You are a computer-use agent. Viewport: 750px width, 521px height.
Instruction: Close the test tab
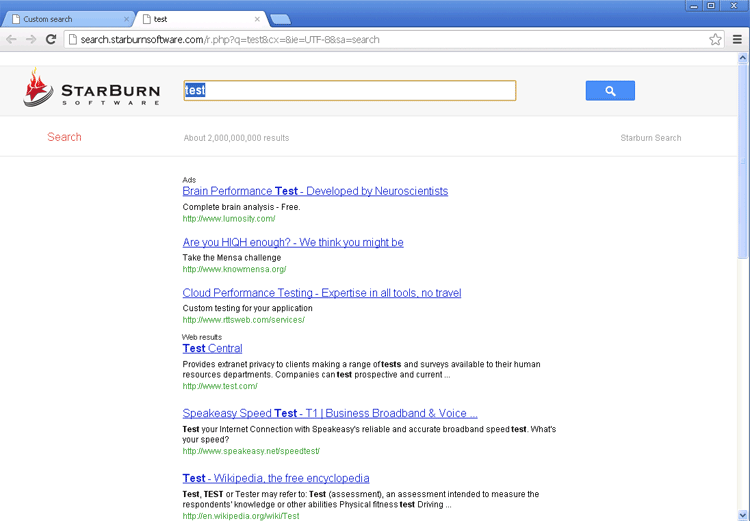click(x=257, y=19)
